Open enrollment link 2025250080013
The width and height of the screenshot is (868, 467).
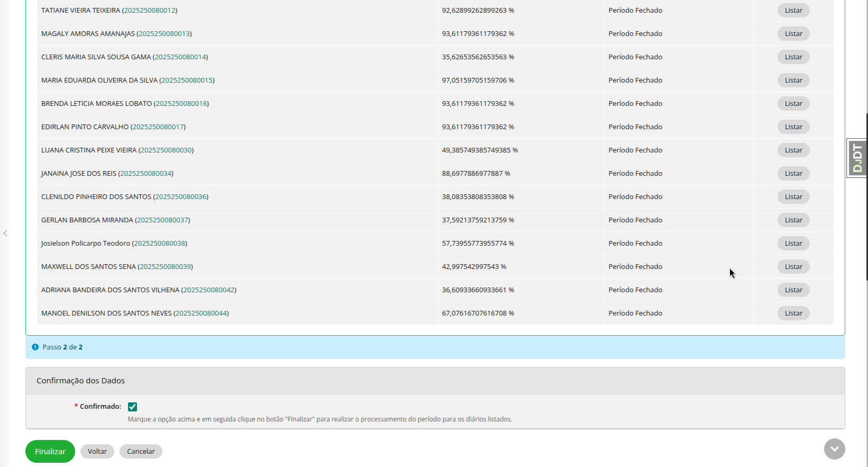[x=164, y=33]
